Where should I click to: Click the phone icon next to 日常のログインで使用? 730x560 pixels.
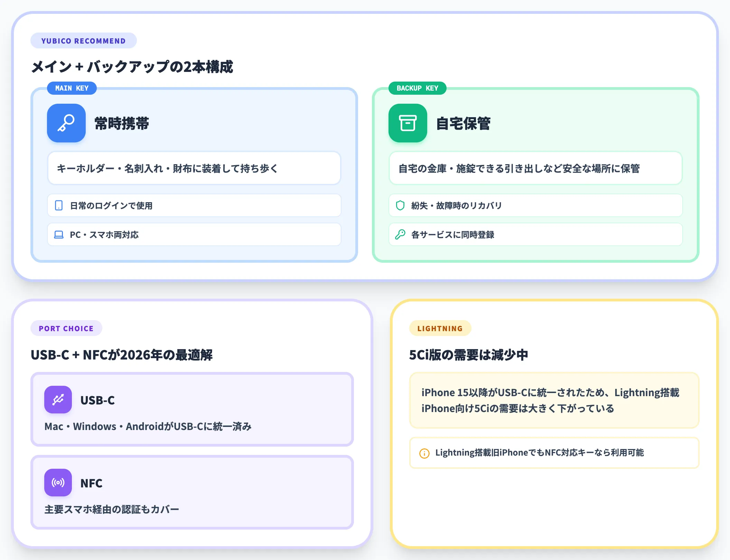point(59,205)
